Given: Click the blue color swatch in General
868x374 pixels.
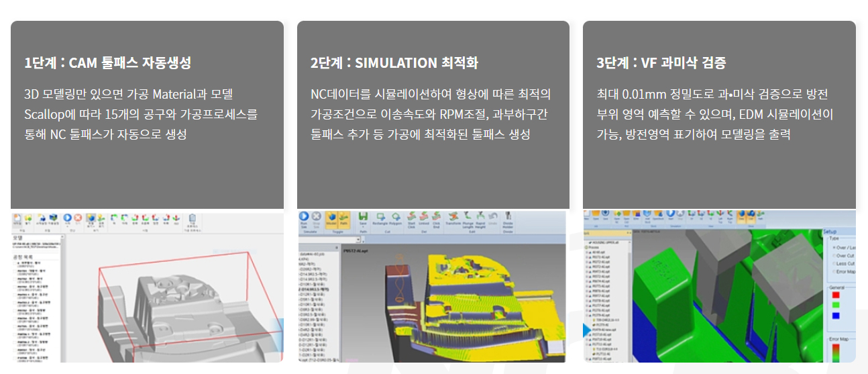Looking at the screenshot, I should pos(836,314).
